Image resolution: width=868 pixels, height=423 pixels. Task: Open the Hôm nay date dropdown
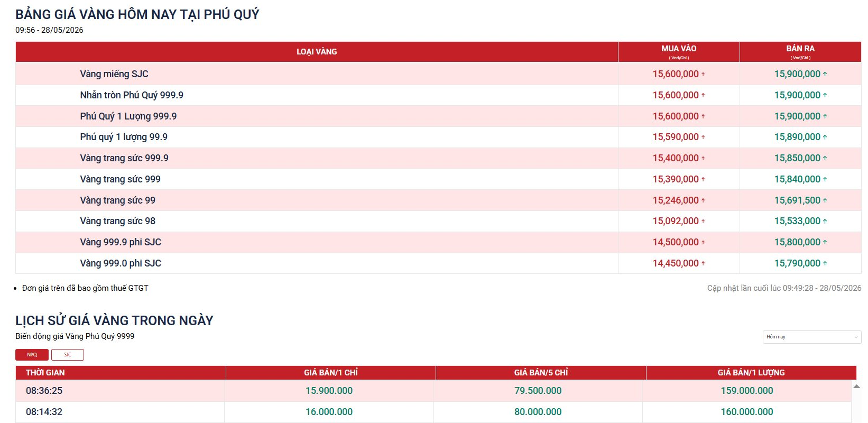812,337
